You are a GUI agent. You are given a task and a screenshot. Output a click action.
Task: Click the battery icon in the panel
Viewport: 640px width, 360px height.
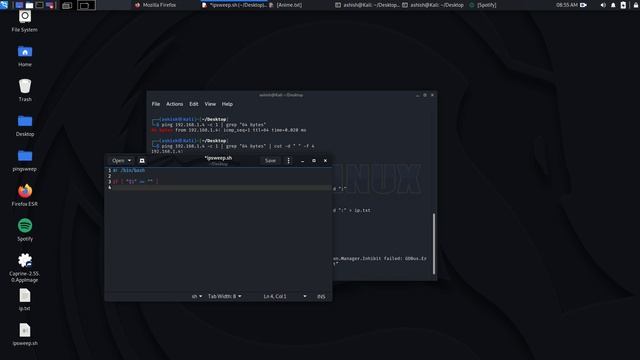623,5
